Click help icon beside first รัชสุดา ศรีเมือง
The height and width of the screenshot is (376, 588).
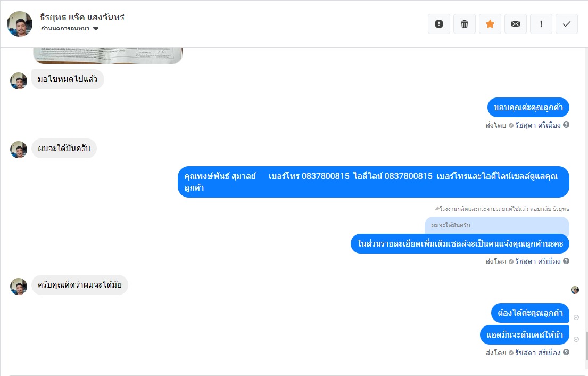point(566,125)
